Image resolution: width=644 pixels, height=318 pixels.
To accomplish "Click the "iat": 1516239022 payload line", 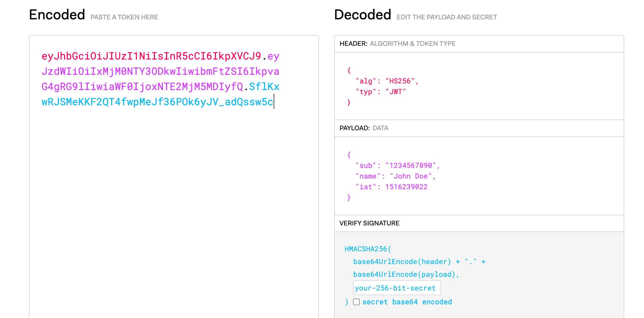I will (x=391, y=187).
